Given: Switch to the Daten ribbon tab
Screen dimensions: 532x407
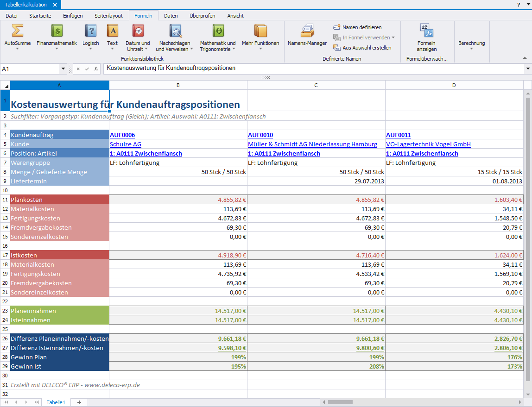Looking at the screenshot, I should (x=171, y=16).
